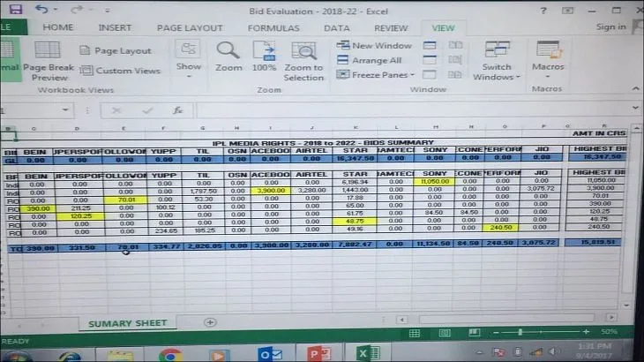This screenshot has width=644, height=362.
Task: Add a new sheet with the plus icon
Action: [210, 322]
